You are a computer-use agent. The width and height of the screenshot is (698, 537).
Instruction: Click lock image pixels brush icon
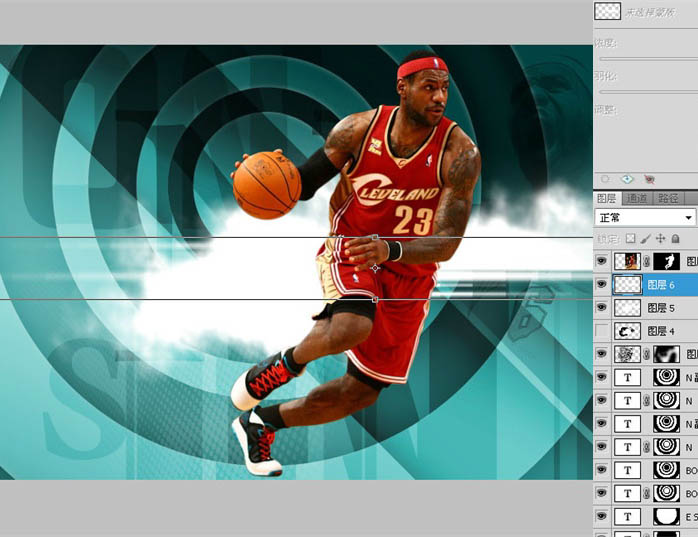(645, 239)
